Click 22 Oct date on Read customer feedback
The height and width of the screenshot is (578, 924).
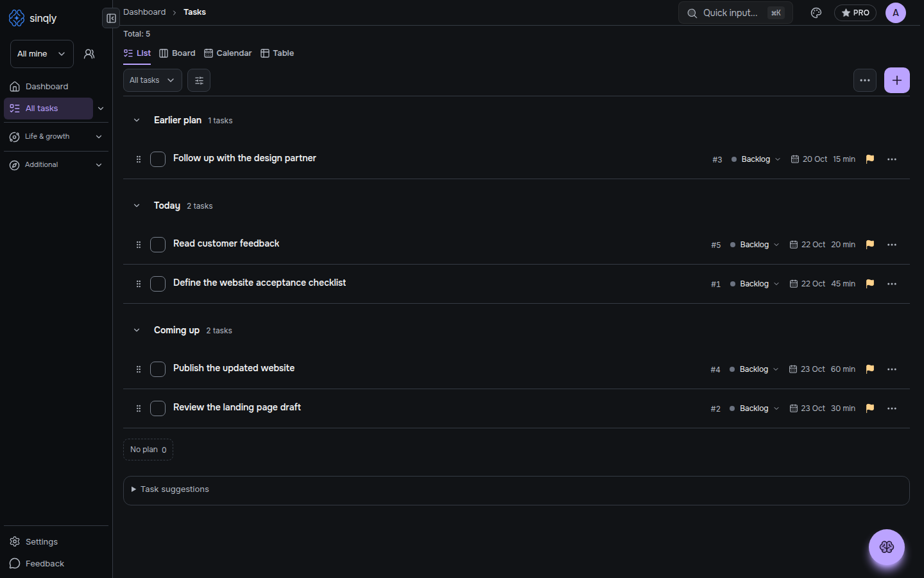point(808,245)
